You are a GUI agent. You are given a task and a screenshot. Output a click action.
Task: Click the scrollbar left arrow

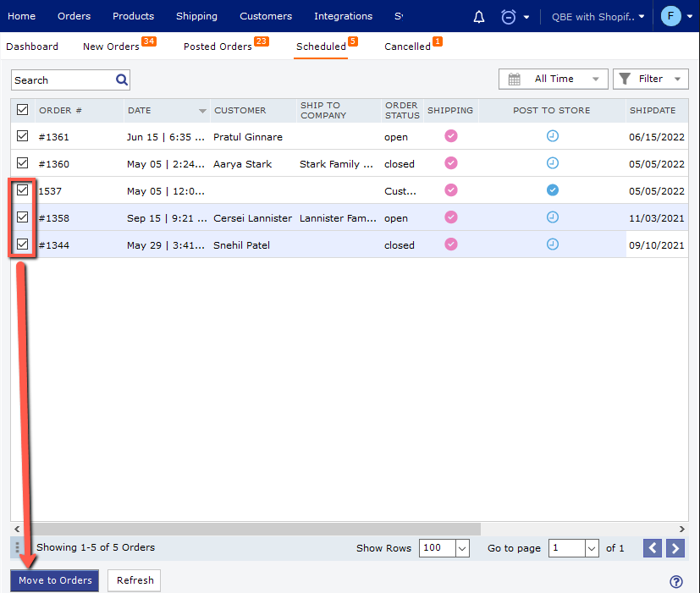coord(17,530)
